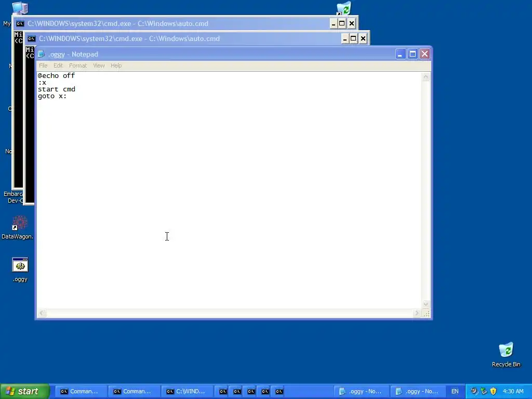This screenshot has height=399, width=532.
Task: Click the second small cmd taskbar icon
Action: pyautogui.click(x=237, y=391)
